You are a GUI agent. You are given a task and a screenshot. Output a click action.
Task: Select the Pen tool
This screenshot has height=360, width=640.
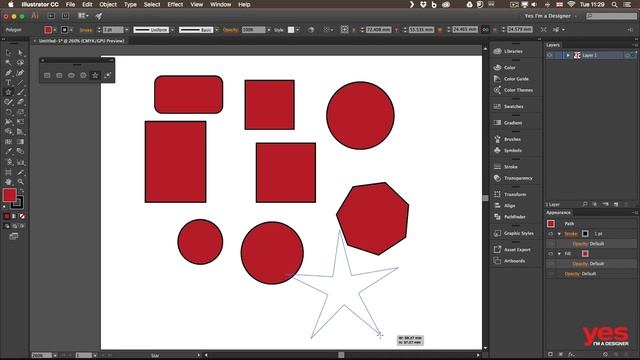(x=8, y=73)
